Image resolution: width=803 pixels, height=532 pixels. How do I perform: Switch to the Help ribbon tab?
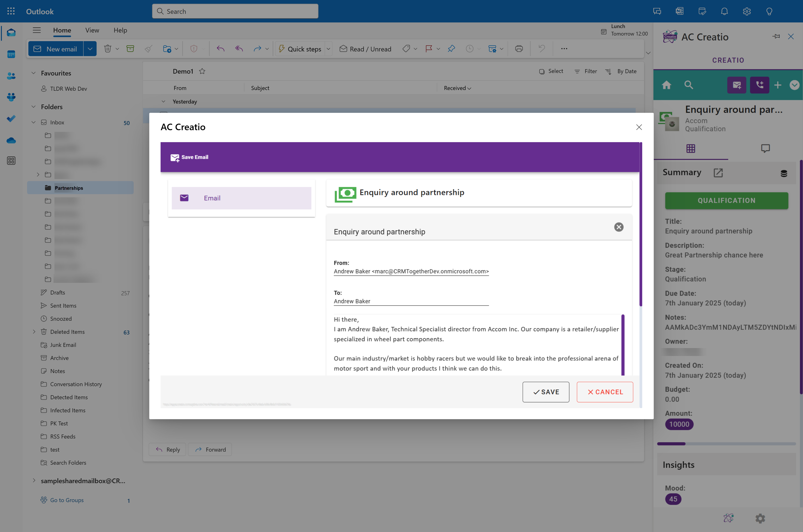pyautogui.click(x=120, y=30)
